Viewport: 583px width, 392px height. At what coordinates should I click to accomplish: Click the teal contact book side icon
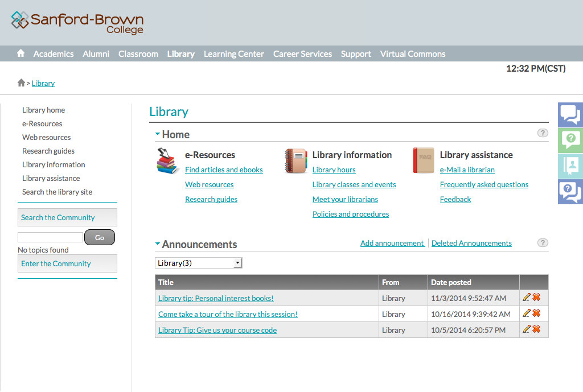tap(570, 166)
